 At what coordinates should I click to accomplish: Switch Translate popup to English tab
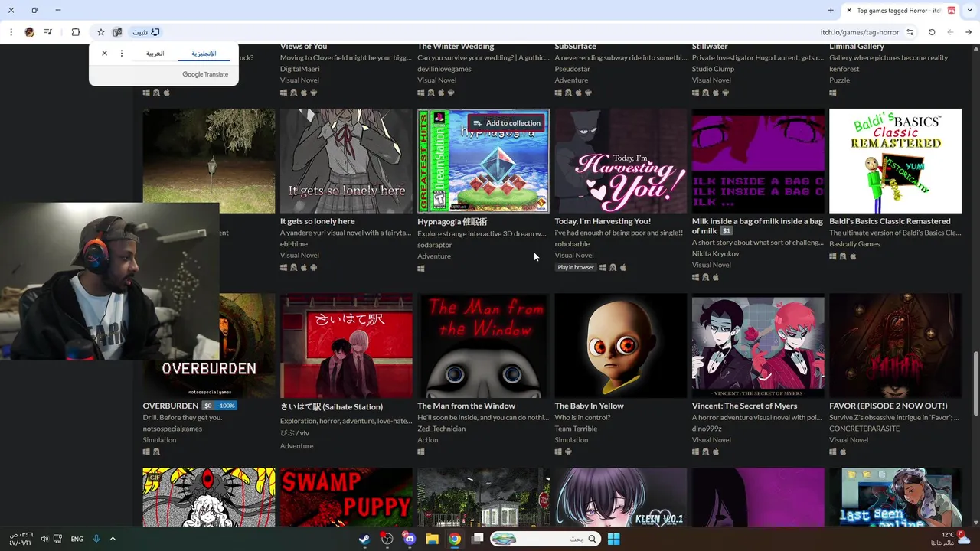pos(204,54)
